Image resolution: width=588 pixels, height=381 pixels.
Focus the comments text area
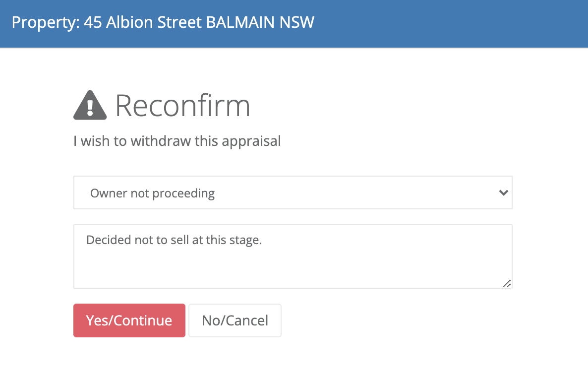[x=293, y=256]
